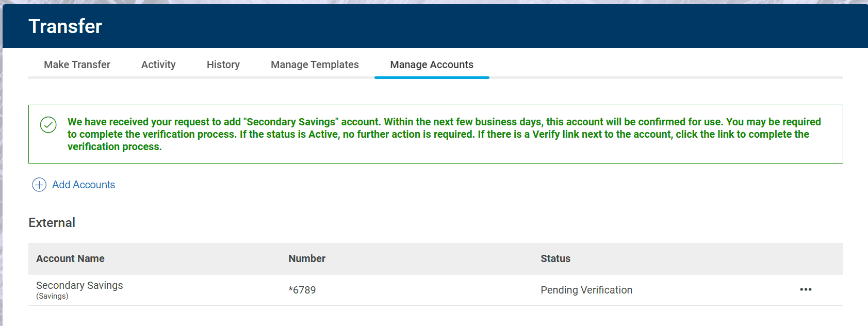
Task: Open the Make Transfer tab
Action: 77,64
